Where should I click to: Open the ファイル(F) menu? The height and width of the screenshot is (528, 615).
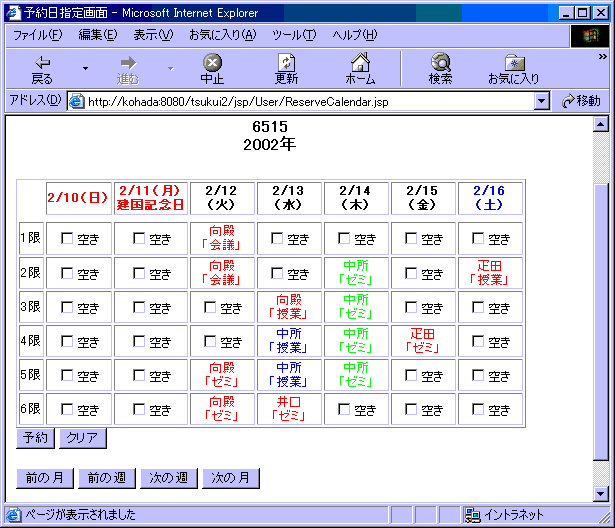[x=37, y=35]
